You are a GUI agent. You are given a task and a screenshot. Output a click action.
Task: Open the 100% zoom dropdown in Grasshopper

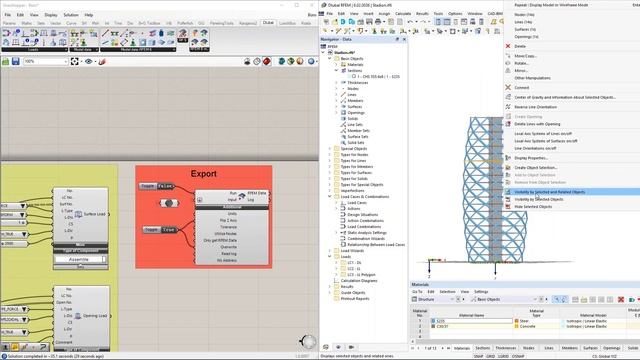click(x=66, y=61)
